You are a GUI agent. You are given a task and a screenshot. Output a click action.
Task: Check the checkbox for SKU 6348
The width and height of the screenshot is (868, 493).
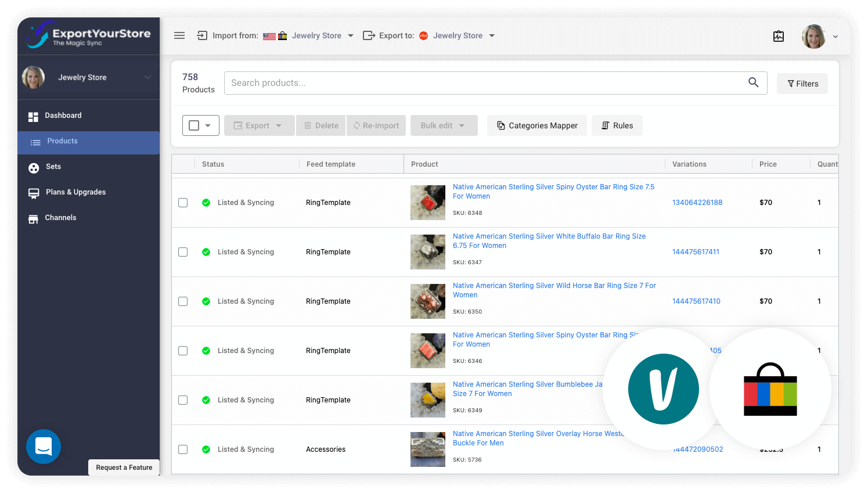click(x=183, y=202)
